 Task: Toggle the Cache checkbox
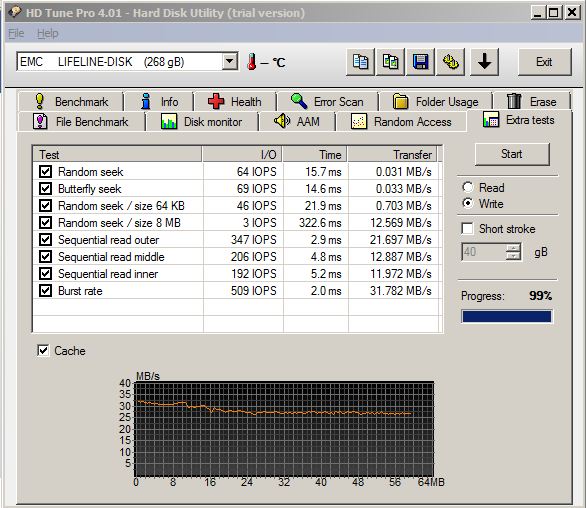[43, 351]
